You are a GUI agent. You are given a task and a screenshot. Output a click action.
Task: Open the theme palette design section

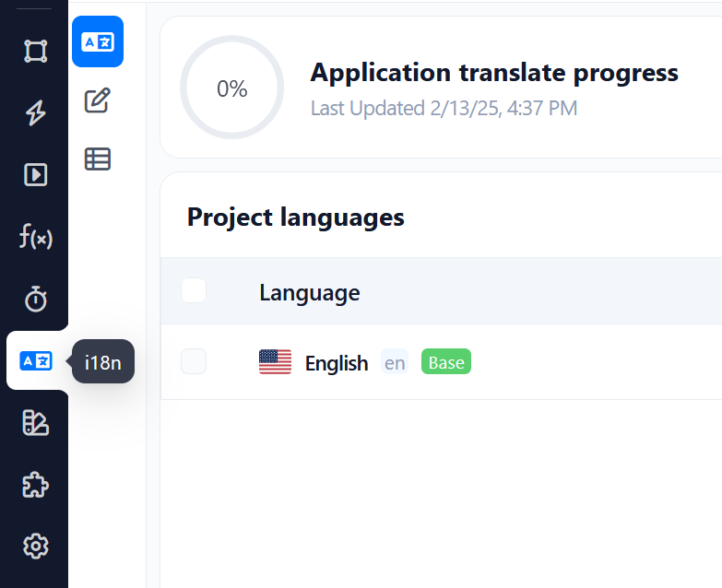tap(35, 422)
